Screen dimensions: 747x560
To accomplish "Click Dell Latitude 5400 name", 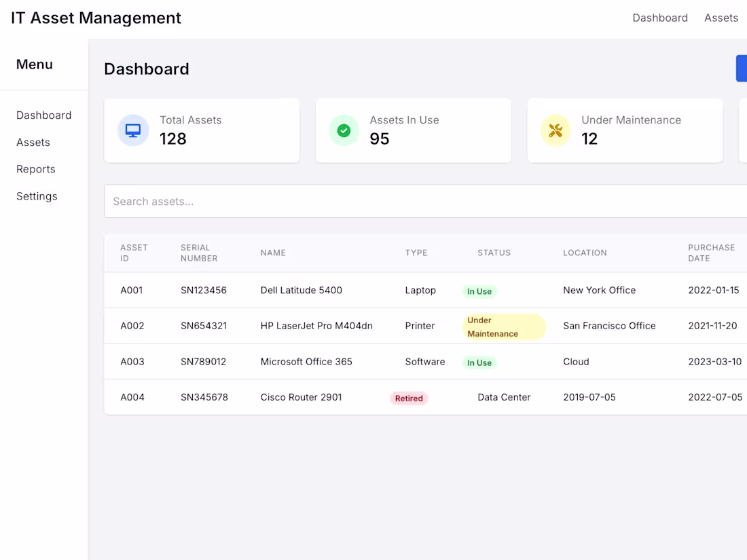I will [301, 291].
